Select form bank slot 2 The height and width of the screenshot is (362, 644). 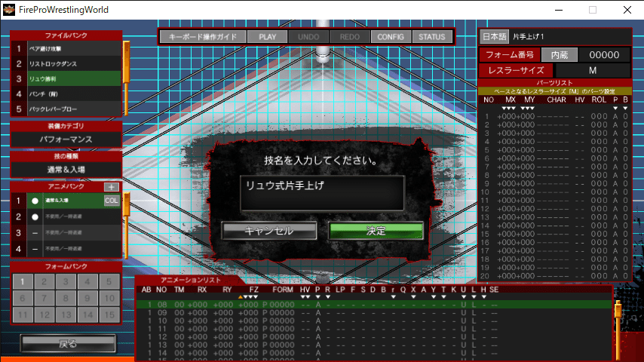[x=44, y=281]
